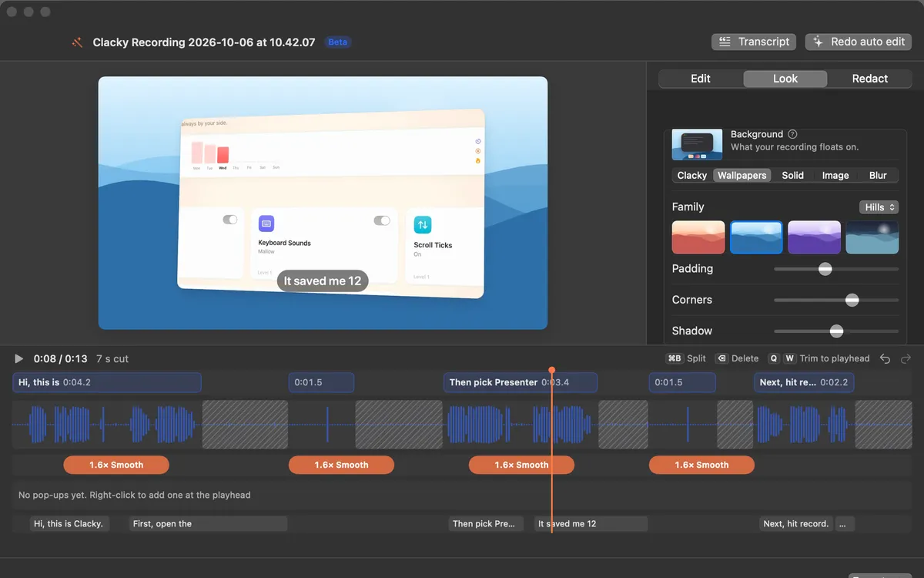Select the purple hills wallpaper
This screenshot has width=924, height=578.
[815, 237]
